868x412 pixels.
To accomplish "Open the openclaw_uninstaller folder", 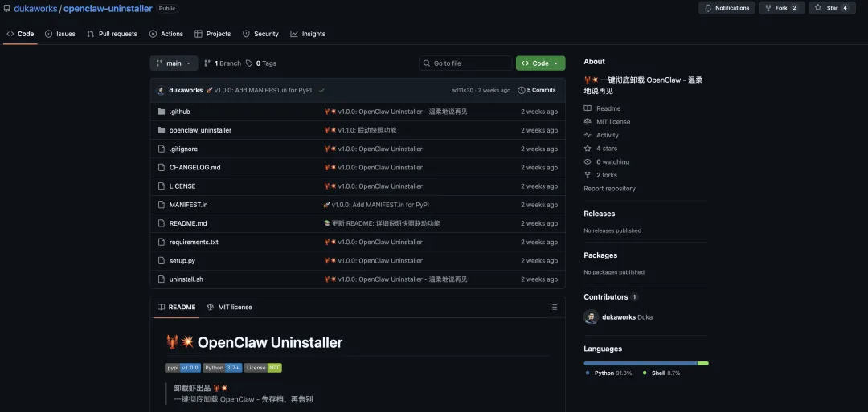I will point(200,131).
